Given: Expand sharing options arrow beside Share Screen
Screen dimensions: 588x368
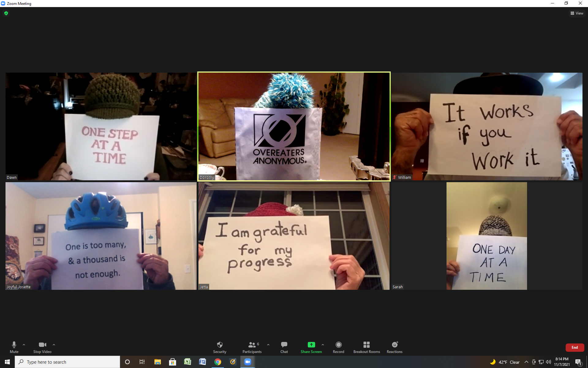Looking at the screenshot, I should click(x=323, y=345).
